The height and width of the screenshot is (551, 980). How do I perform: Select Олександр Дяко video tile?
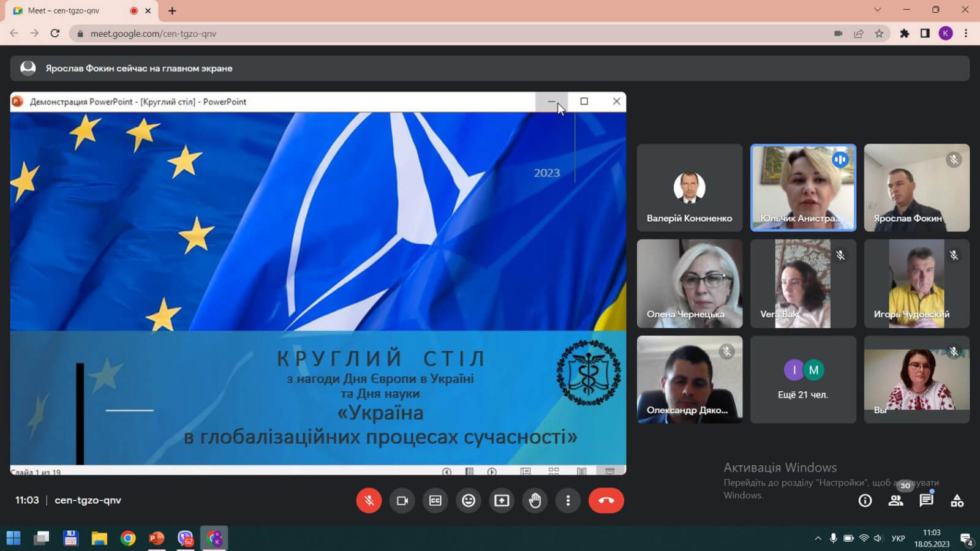pos(690,380)
